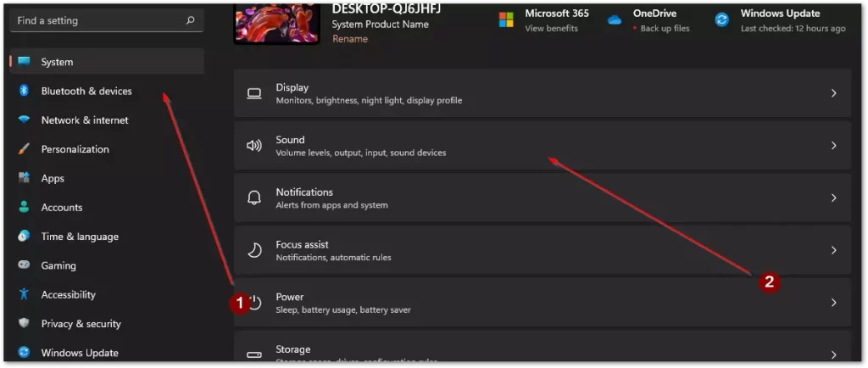Open the Display settings row
Viewport: 868px width, 368px height.
(x=542, y=93)
